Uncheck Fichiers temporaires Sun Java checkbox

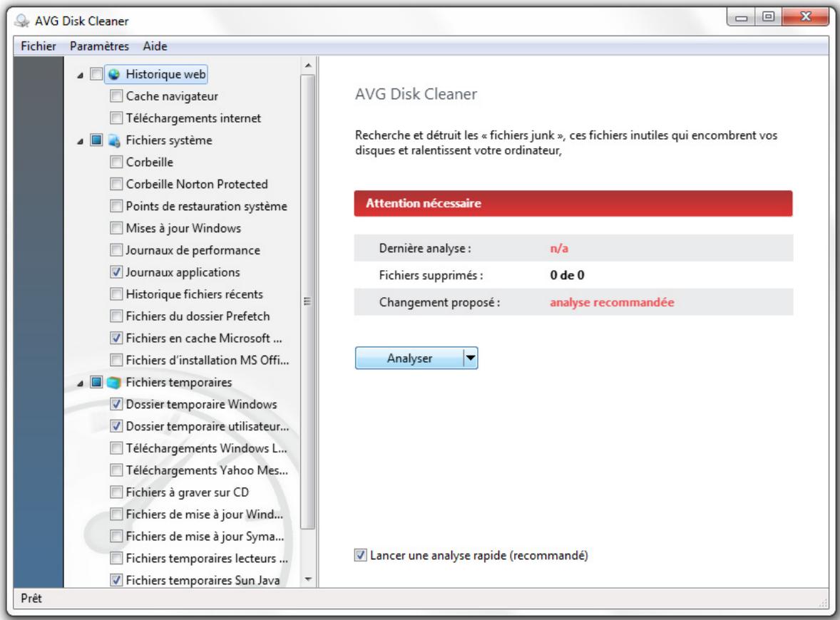(116, 580)
